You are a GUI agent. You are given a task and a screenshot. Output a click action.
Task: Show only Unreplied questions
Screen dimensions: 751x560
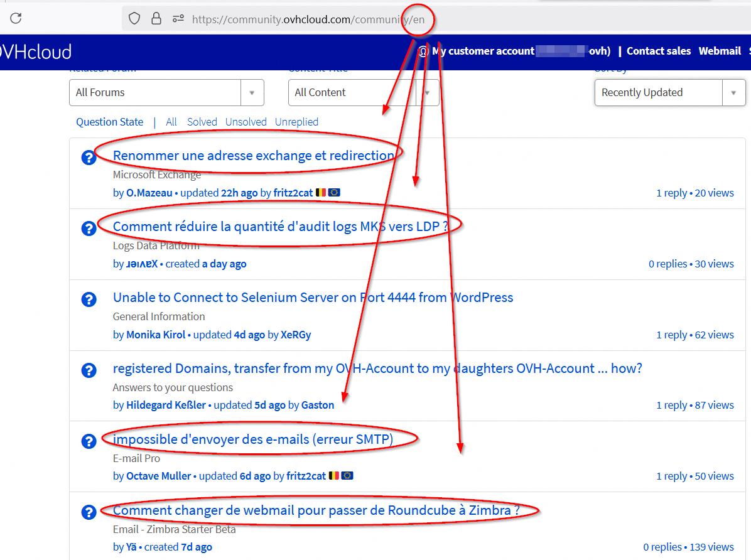(x=296, y=122)
